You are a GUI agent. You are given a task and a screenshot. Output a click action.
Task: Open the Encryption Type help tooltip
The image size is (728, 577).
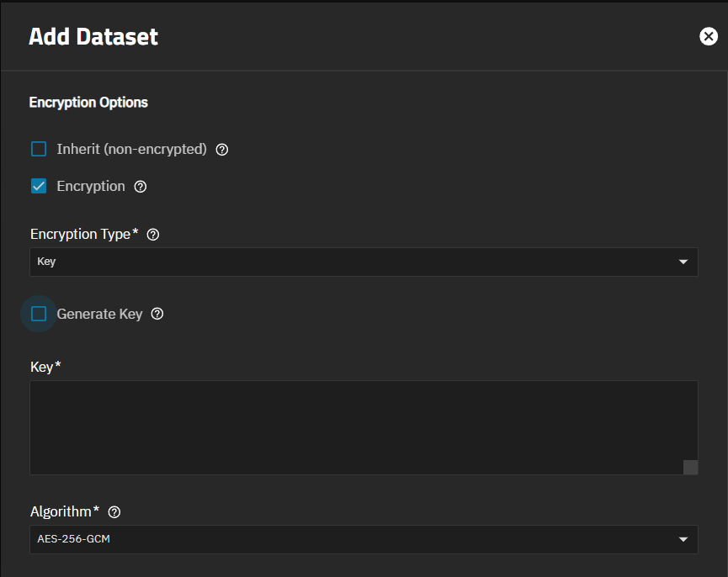click(x=152, y=234)
